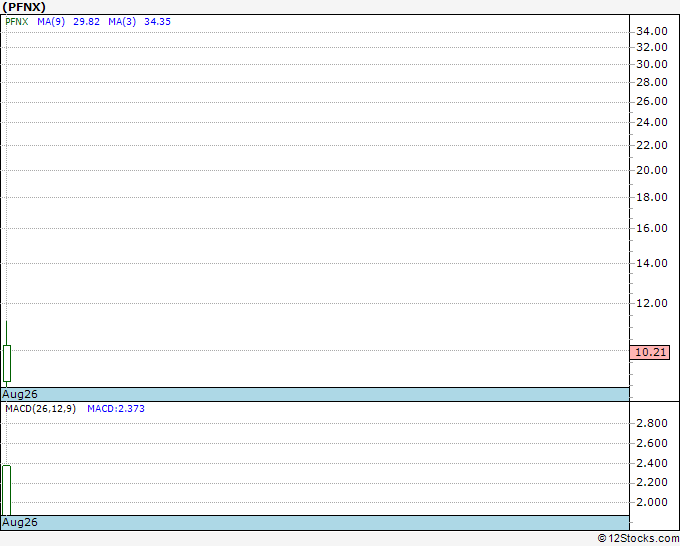
Task: Click the (PFNX) chart title
Action: (24, 7)
